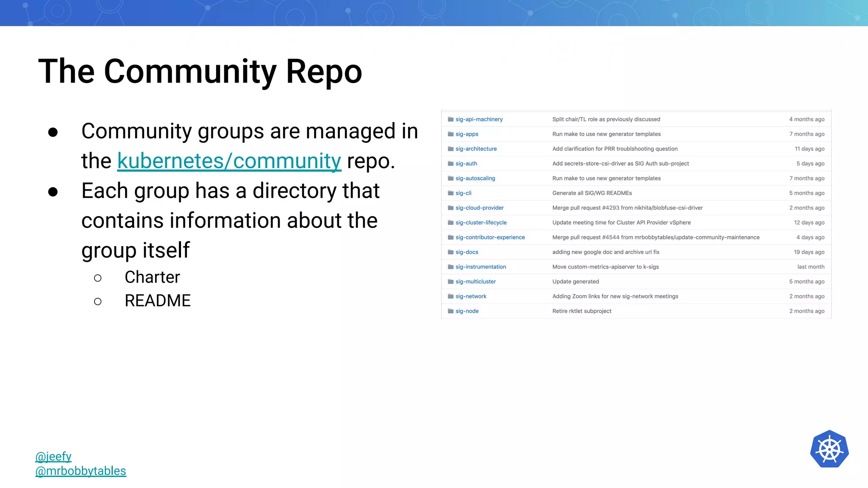The image size is (868, 488).
Task: Click commit 'Merge pull request #4544 from mrbobbytables'
Action: click(x=656, y=237)
